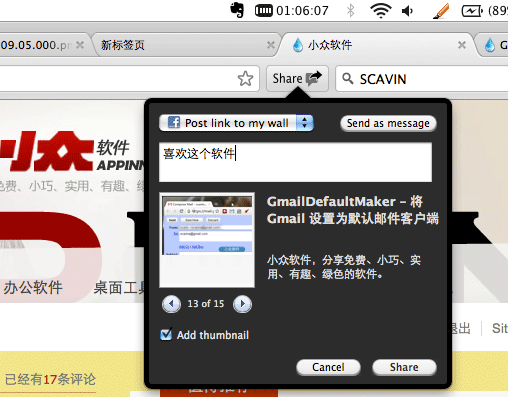The height and width of the screenshot is (397, 508).
Task: Open the battery status icon
Action: (x=472, y=11)
